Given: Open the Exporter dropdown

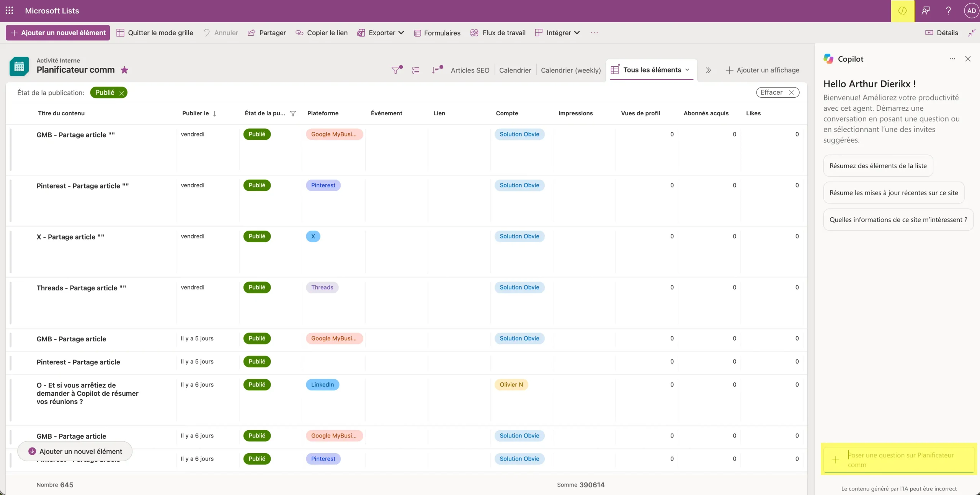Looking at the screenshot, I should pyautogui.click(x=381, y=33).
